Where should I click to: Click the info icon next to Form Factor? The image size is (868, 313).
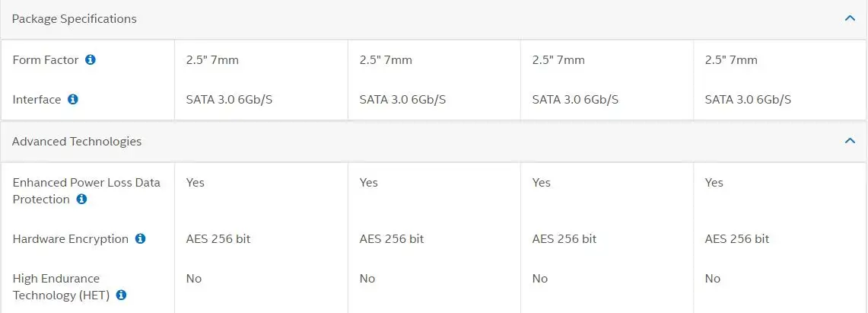click(x=91, y=59)
